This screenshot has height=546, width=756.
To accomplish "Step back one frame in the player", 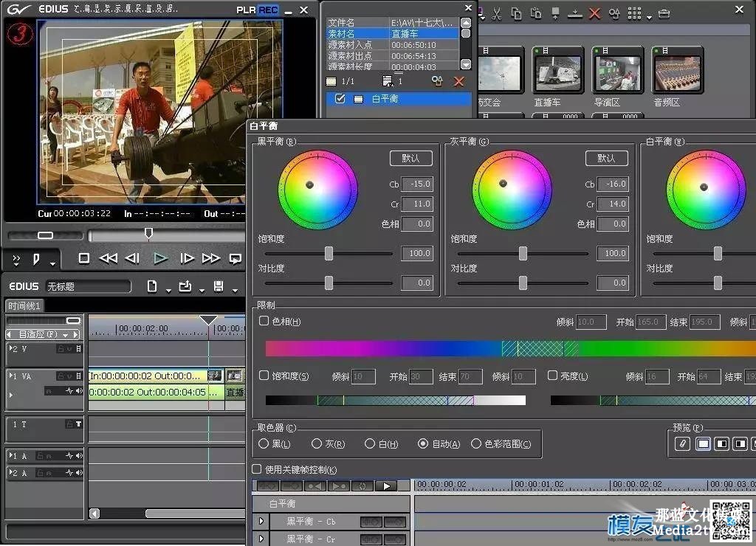I will click(x=133, y=258).
